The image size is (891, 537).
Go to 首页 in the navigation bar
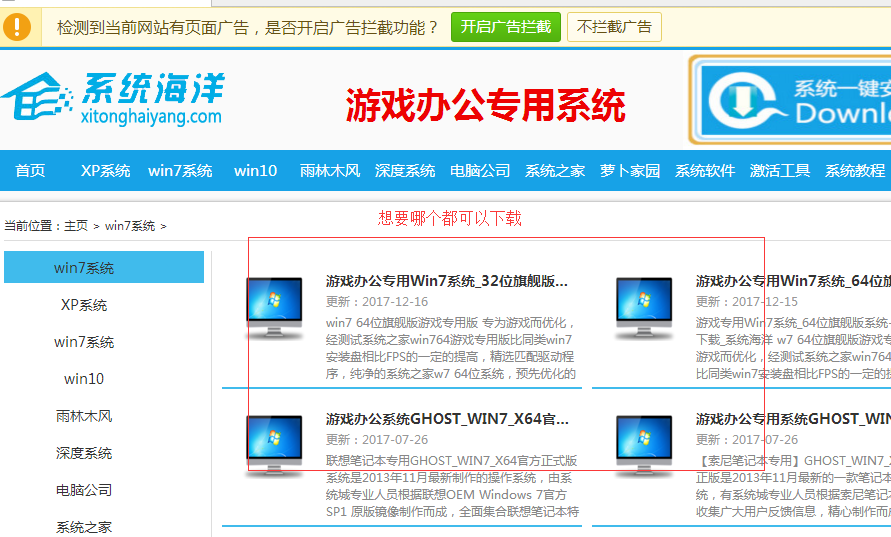coord(30,170)
